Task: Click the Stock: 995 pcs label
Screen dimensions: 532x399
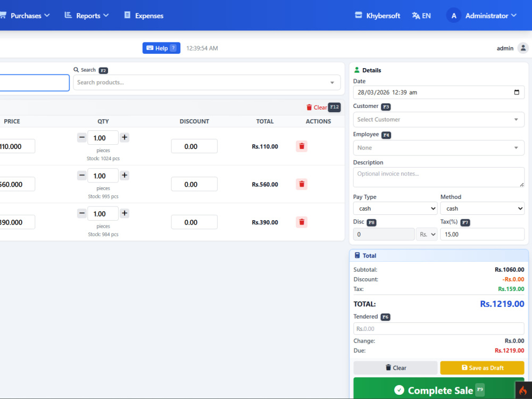Action: point(103,196)
